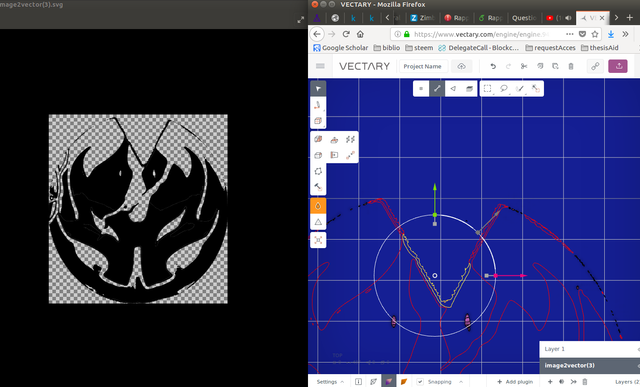Switch to object selection mode icon

(x=469, y=89)
